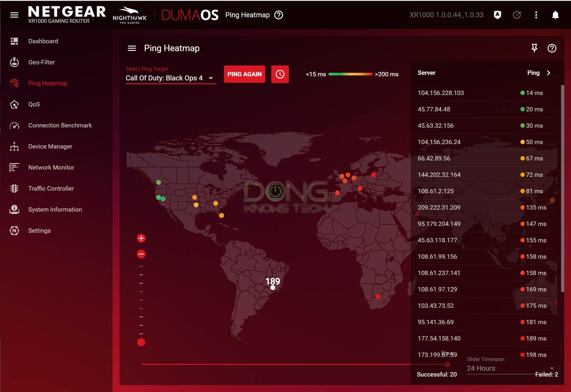Viewport: 571px width, 392px height.
Task: Open Geo-Filter from the sidebar
Action: point(41,62)
